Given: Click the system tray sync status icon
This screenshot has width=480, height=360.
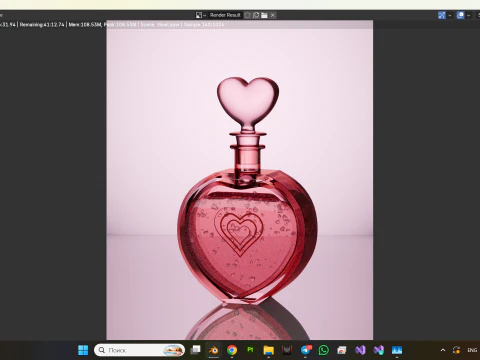Looking at the screenshot, I should (x=457, y=350).
